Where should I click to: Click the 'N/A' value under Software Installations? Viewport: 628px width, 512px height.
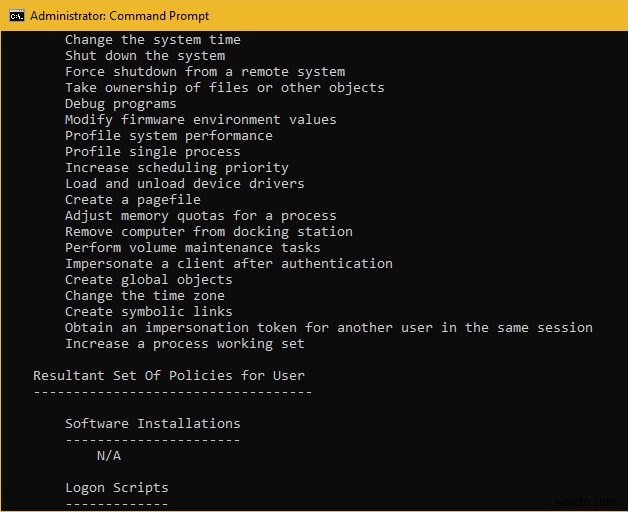click(x=108, y=456)
